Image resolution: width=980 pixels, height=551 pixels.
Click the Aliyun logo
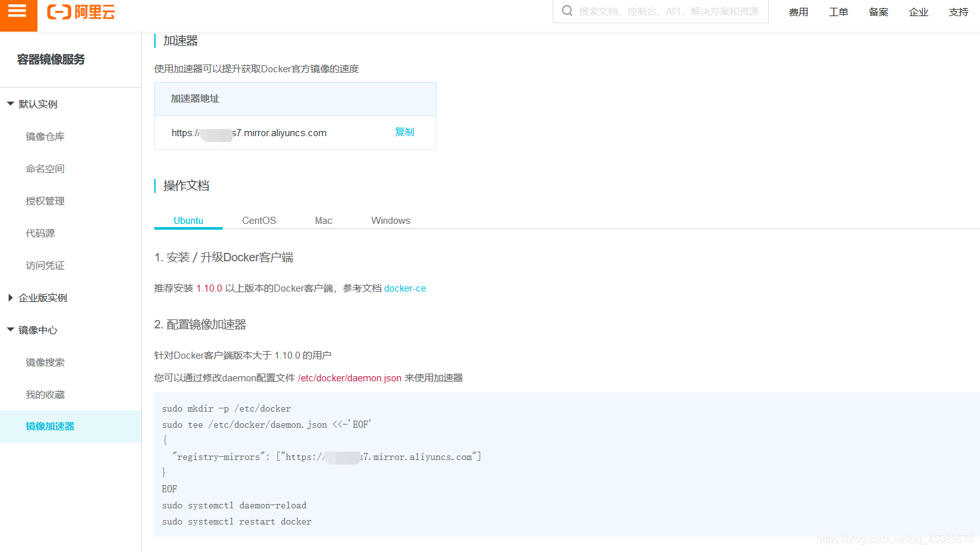click(x=81, y=12)
